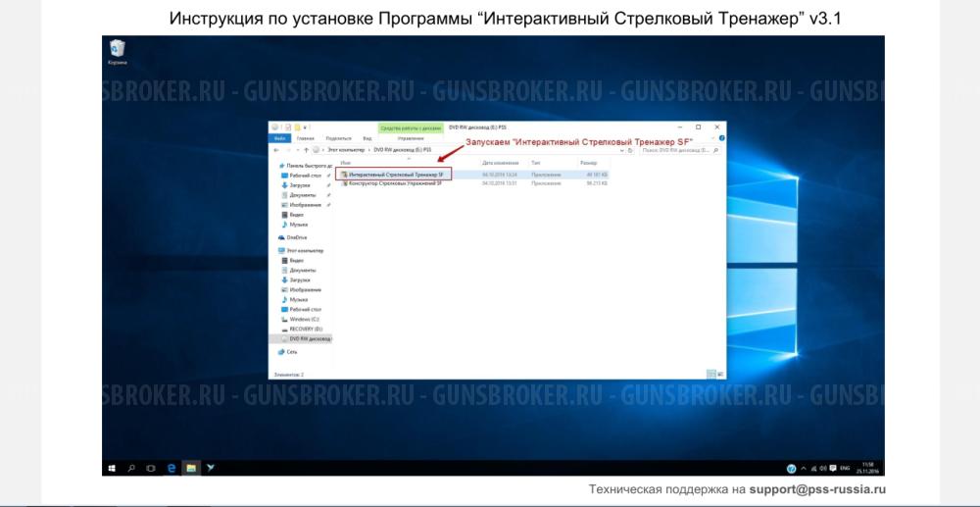The width and height of the screenshot is (980, 507).
Task: Switch to the Главная ribbon tab
Action: coord(306,138)
